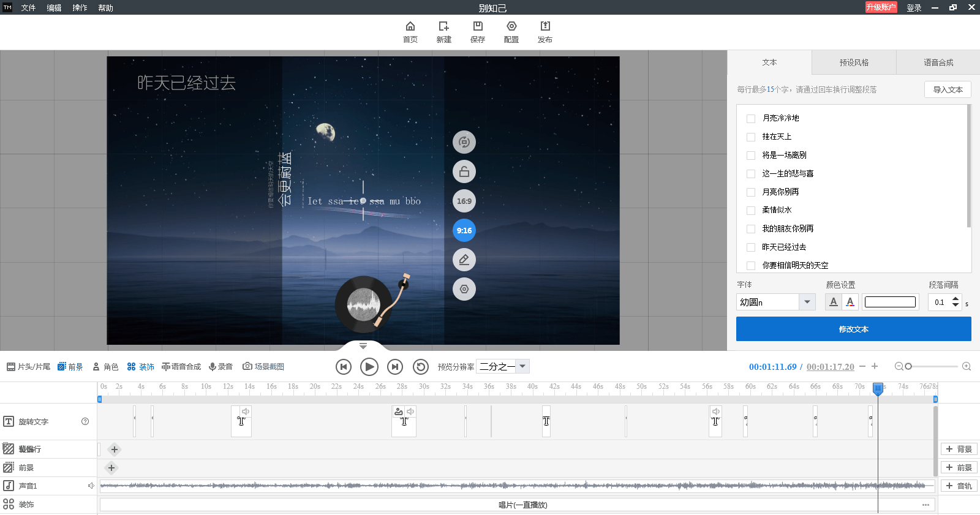This screenshot has height=515, width=980.
Task: Open 片头/片尾 intro outro tool
Action: coord(28,366)
